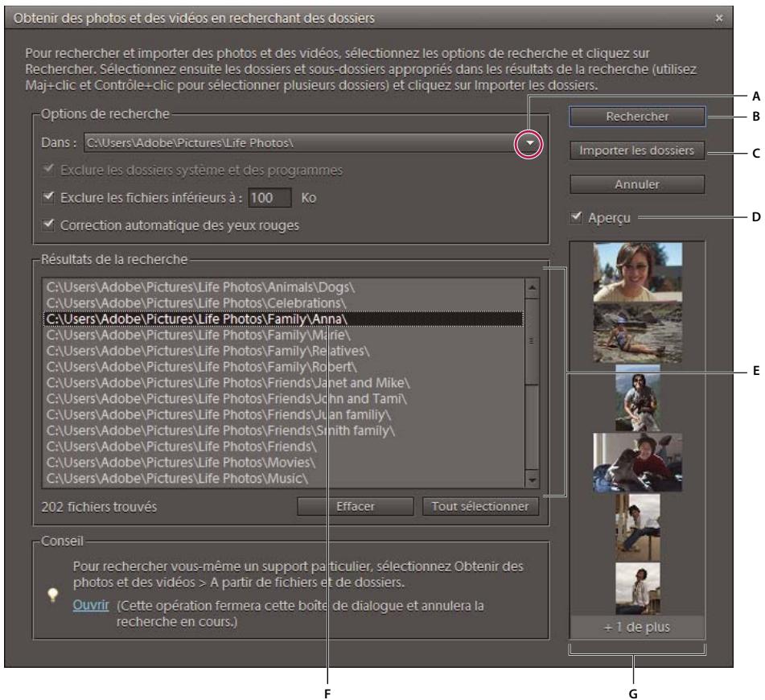Screen dimensions: 765x700
Task: Click Tout sélectionner button
Action: 480,507
